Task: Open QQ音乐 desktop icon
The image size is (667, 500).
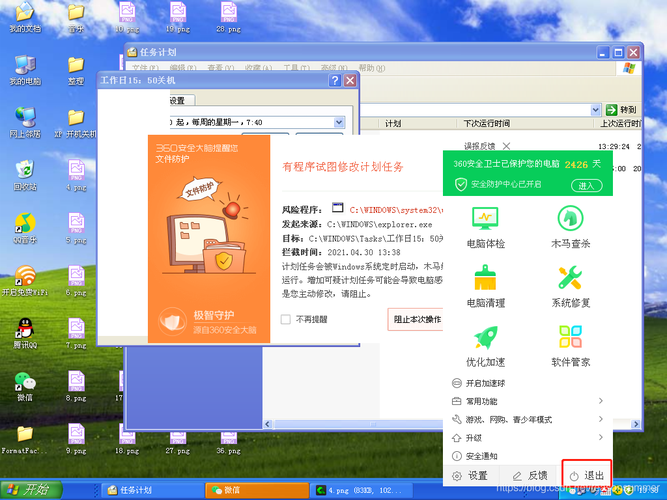Action: click(x=25, y=228)
